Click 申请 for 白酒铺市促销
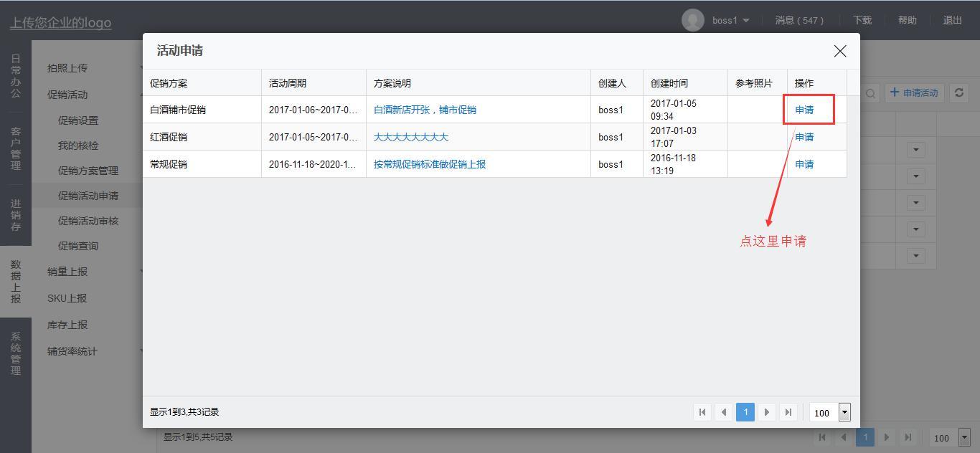 pos(804,110)
